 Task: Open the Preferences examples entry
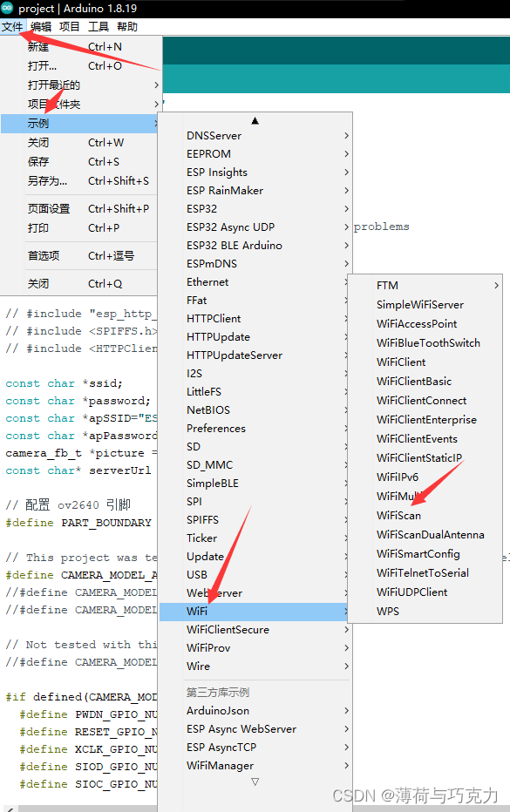click(254, 429)
